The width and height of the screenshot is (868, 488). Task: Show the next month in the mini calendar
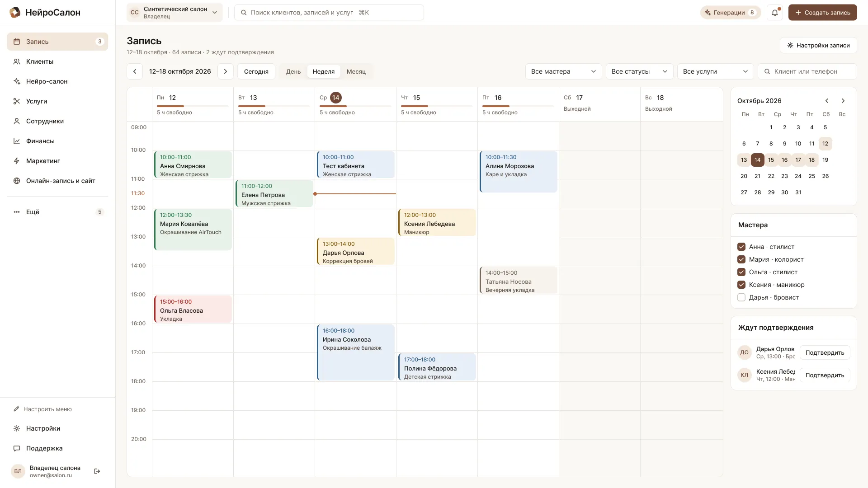[x=843, y=101]
